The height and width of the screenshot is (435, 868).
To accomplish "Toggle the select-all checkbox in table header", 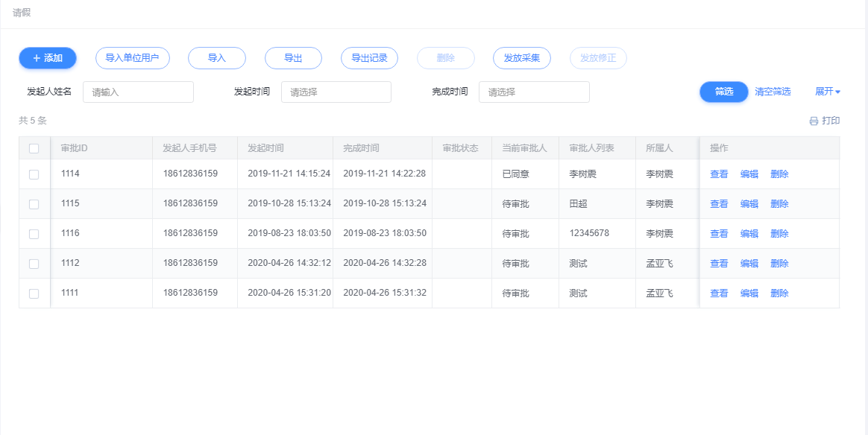I will (x=34, y=148).
